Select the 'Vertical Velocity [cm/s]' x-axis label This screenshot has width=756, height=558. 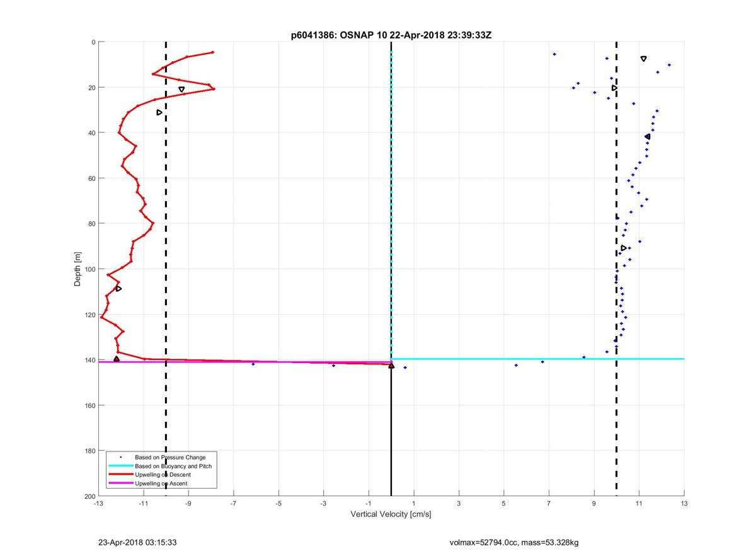(x=391, y=514)
